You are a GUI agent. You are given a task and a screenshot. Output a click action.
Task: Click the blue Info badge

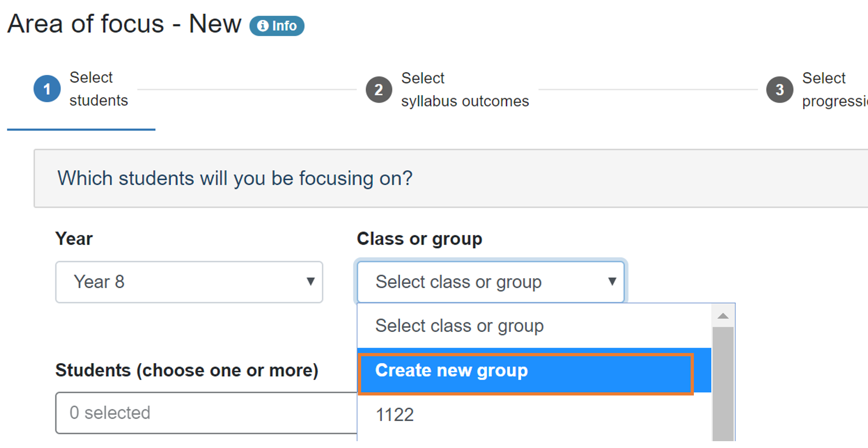point(277,26)
